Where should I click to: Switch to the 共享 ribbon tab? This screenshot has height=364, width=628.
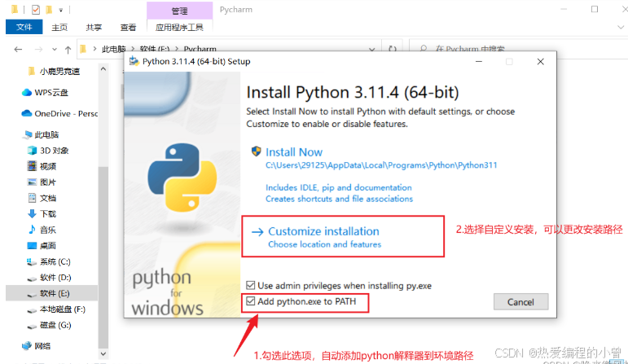click(x=94, y=27)
